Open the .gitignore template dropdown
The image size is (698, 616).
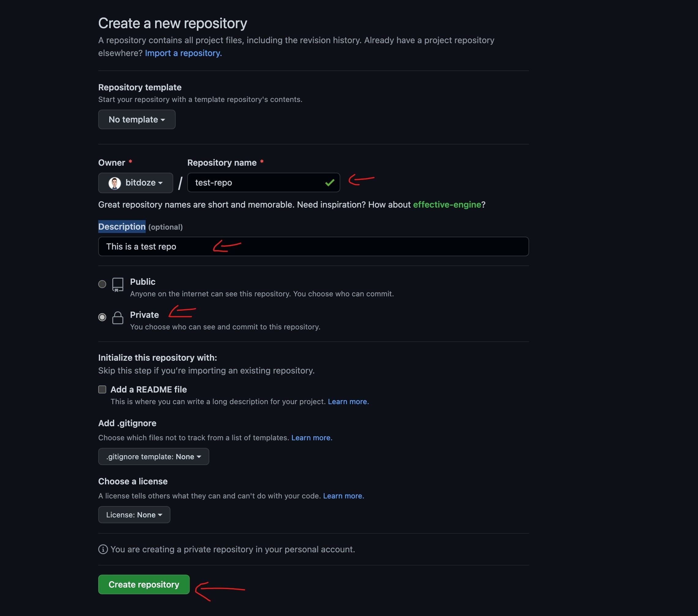click(153, 456)
